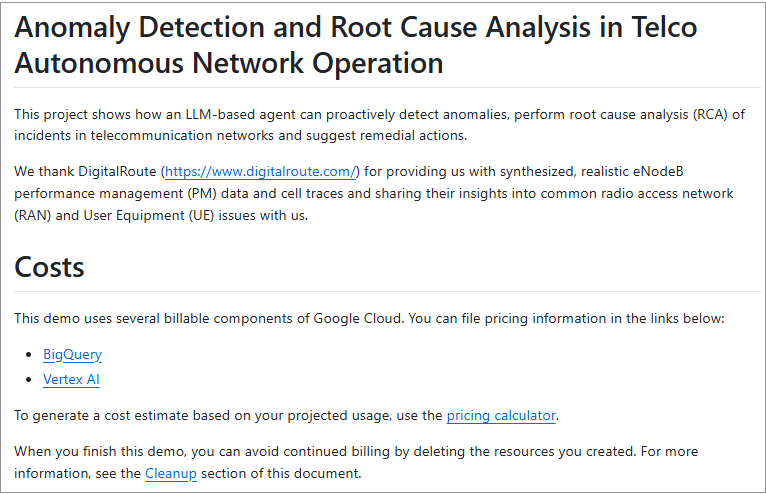The image size is (766, 494).
Task: Open the pricing calculator link
Action: (x=500, y=415)
